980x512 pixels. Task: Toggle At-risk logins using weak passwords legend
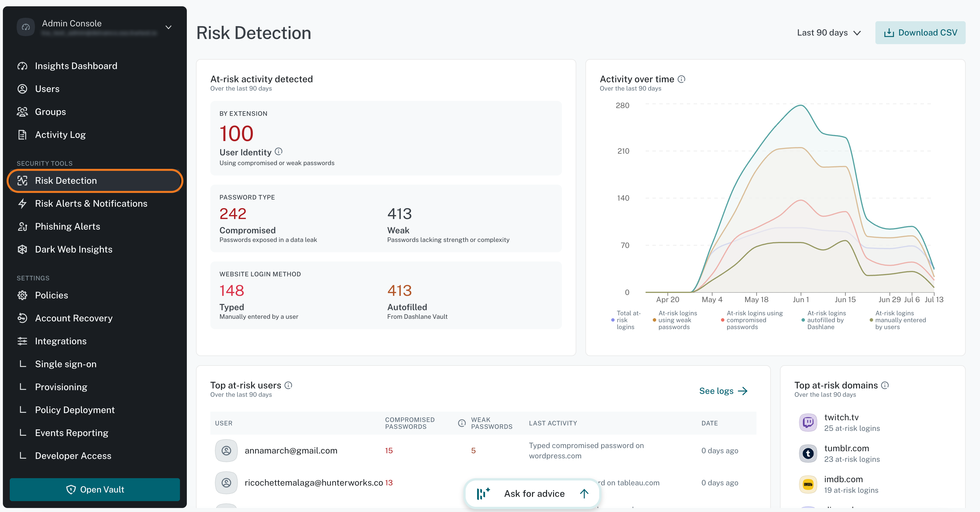[x=675, y=320]
